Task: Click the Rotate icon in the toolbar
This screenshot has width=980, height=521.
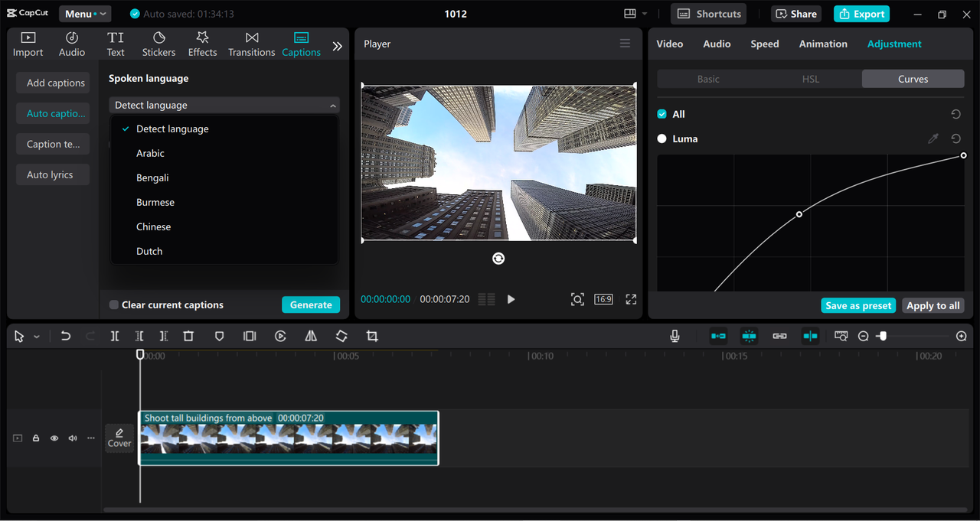Action: 341,336
